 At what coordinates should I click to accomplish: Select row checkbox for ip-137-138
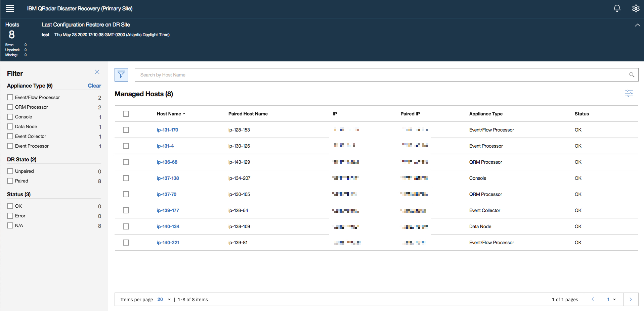point(126,178)
